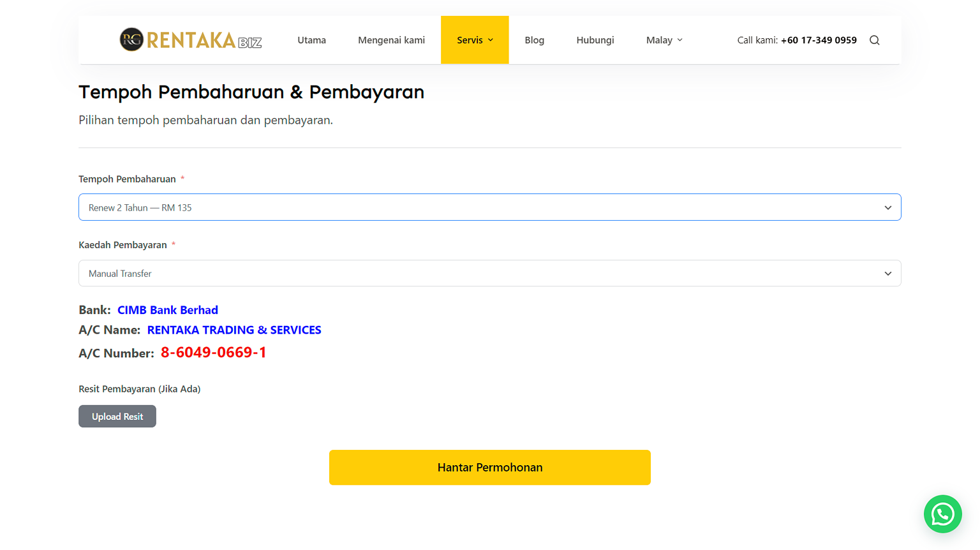Click the arrow in Tempoh Pembaharuan field
Image resolution: width=980 pixels, height=550 pixels.
point(887,207)
